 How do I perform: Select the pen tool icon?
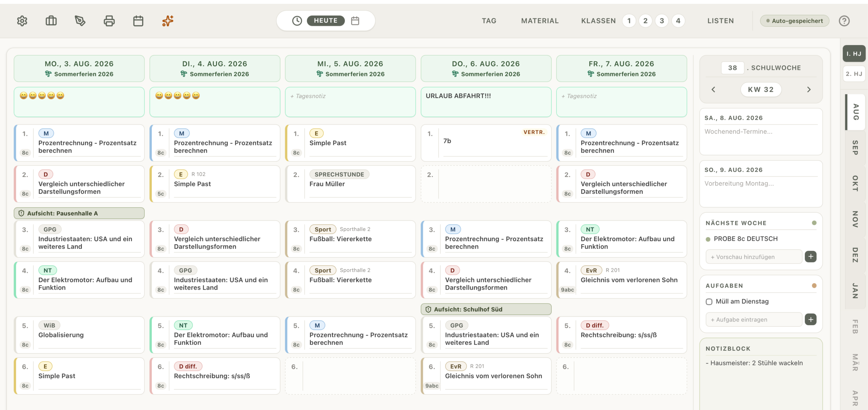[80, 21]
